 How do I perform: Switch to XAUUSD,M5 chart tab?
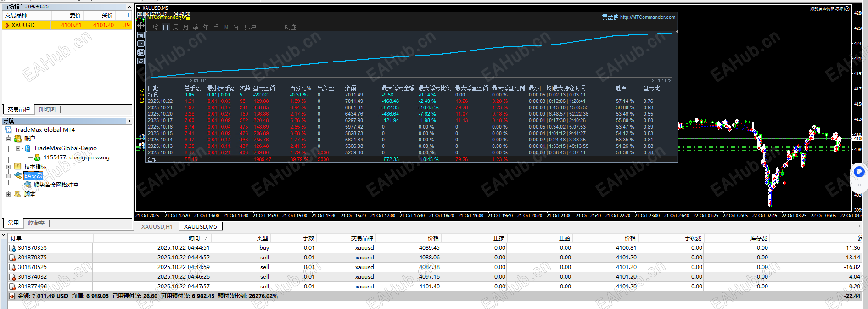pos(201,227)
